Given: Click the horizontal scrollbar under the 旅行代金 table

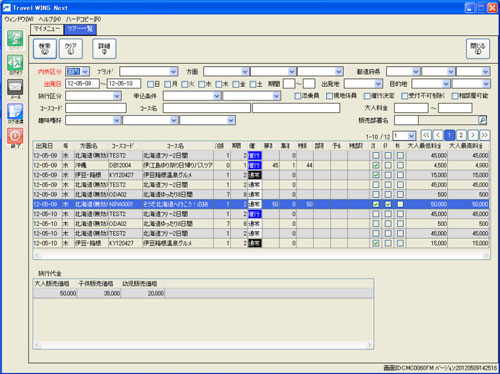Looking at the screenshot, I should [x=203, y=345].
